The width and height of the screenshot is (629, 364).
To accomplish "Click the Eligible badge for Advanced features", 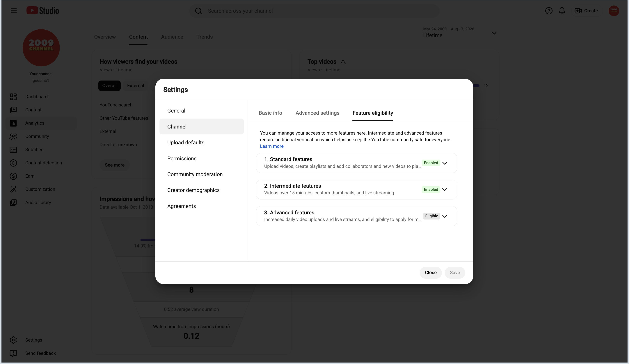I will point(431,216).
